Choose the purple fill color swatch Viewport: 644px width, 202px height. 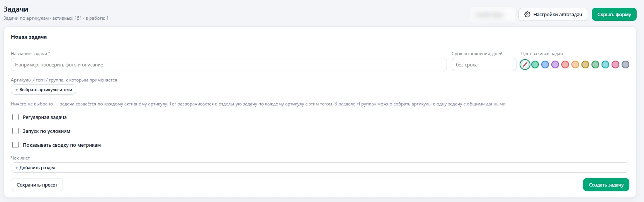(x=555, y=65)
